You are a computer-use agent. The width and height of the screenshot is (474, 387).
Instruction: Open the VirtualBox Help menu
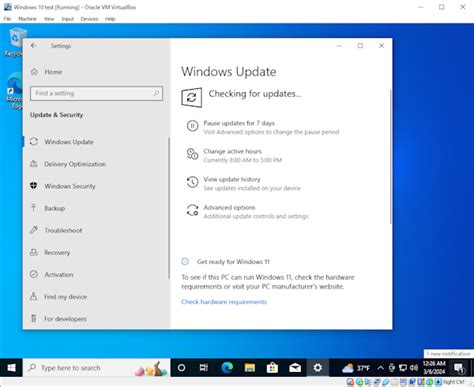coord(110,19)
